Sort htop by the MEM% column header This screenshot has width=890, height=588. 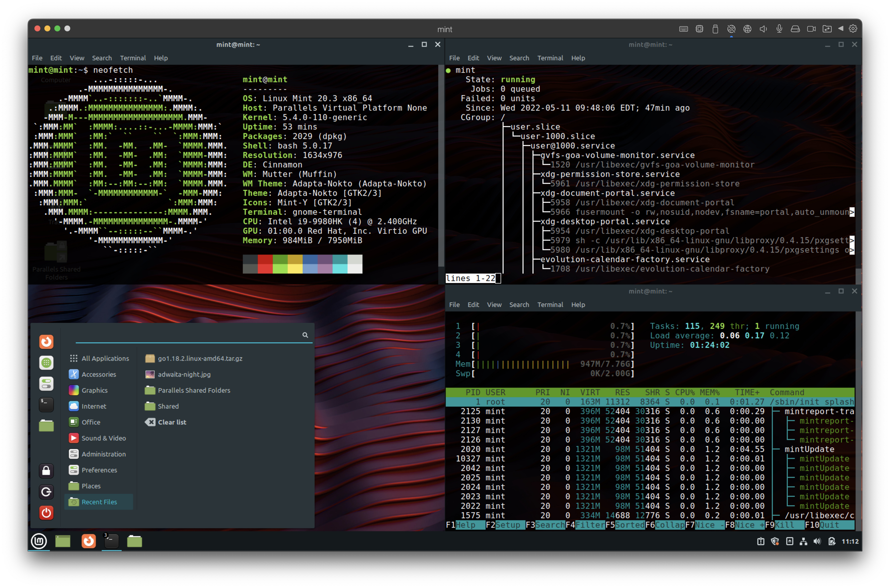(710, 392)
